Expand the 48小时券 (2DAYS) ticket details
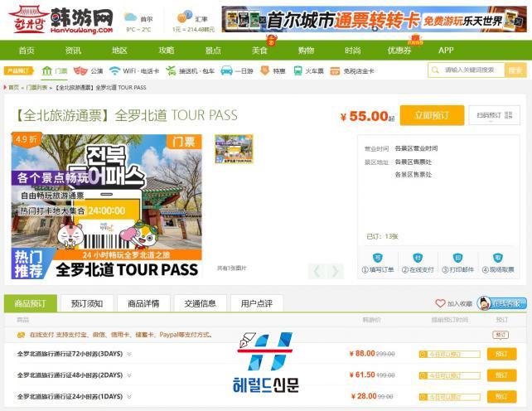The image size is (532, 411). click(x=129, y=375)
